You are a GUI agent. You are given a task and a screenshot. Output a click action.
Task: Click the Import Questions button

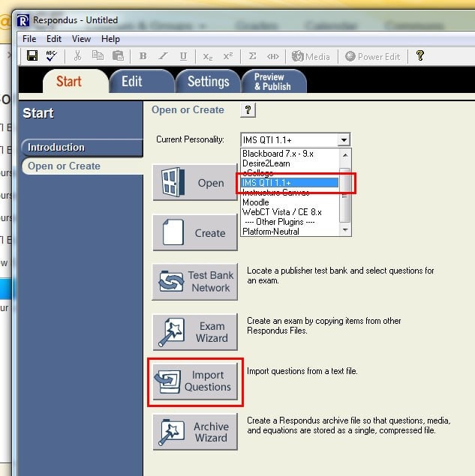pos(195,382)
